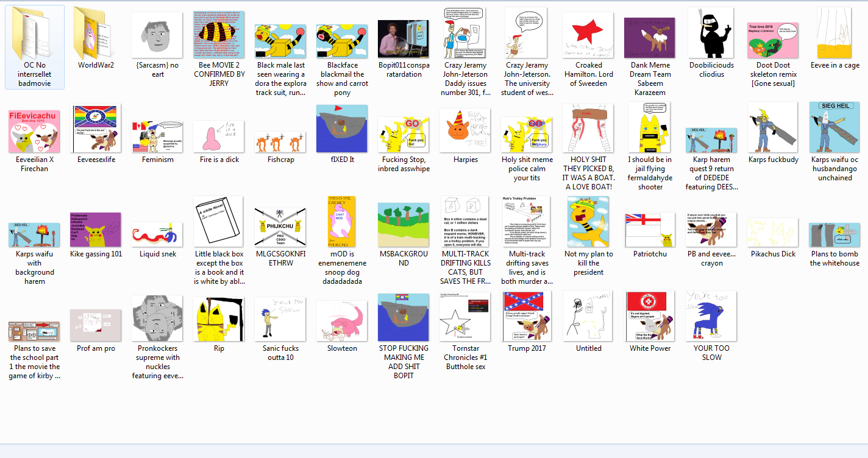Viewport: 868px width, 458px height.
Task: Select the 'Little black box' book image
Action: click(x=219, y=222)
